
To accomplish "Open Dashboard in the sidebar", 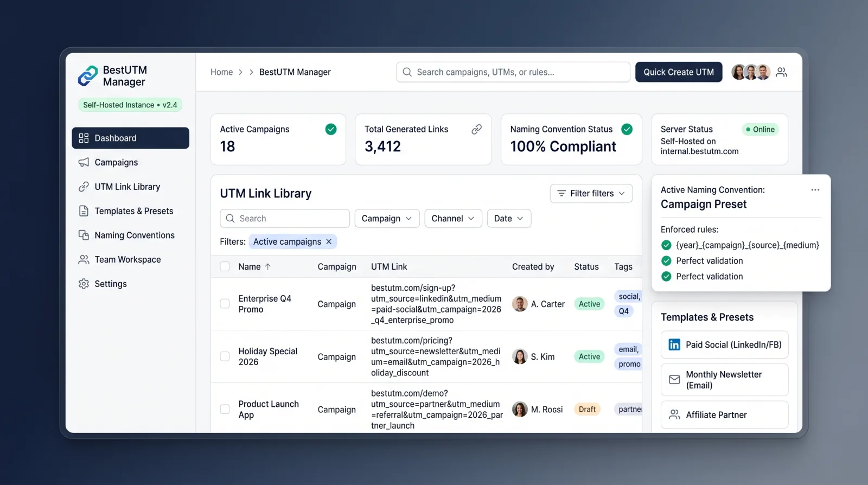I will (130, 138).
